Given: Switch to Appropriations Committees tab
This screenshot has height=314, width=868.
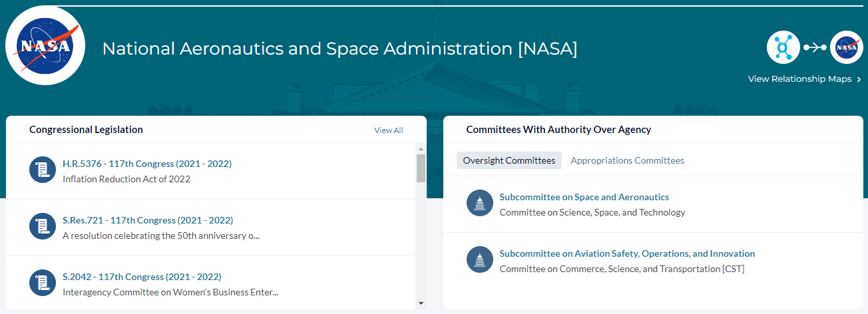Looking at the screenshot, I should pyautogui.click(x=627, y=160).
